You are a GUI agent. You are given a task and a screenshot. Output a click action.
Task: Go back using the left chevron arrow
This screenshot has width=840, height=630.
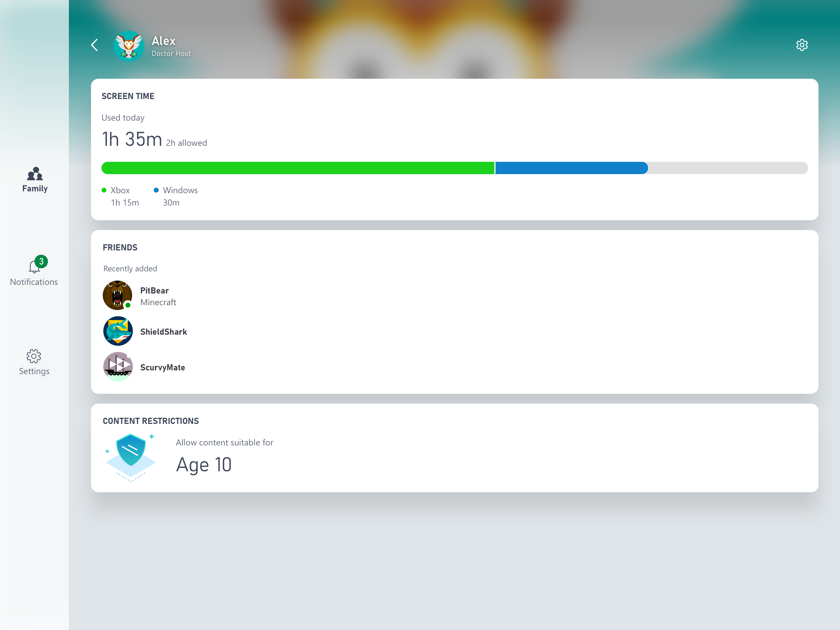[x=94, y=45]
